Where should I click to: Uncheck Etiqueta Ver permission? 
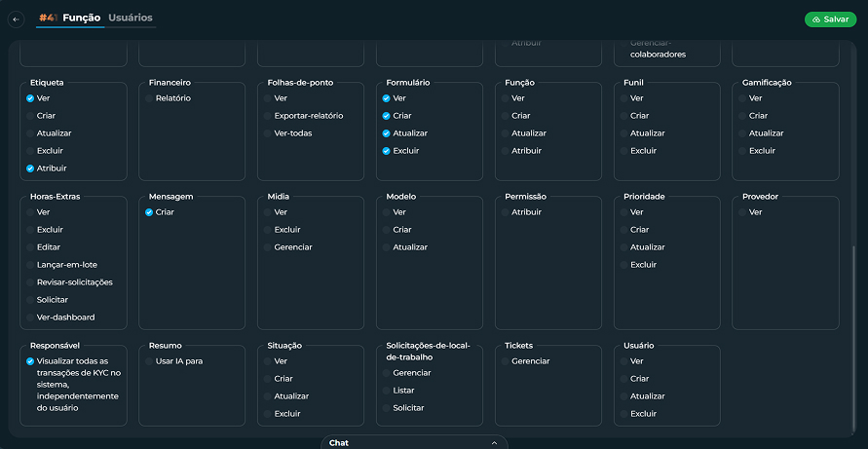point(30,98)
